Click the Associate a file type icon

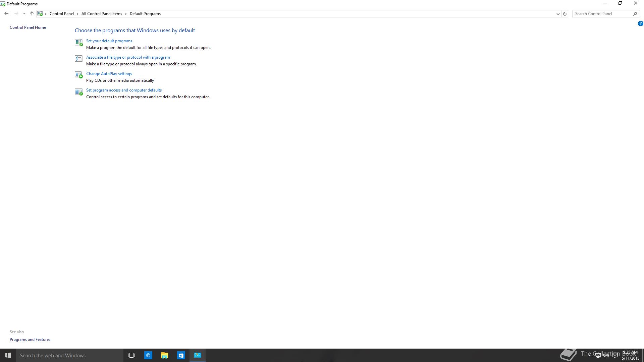(78, 59)
